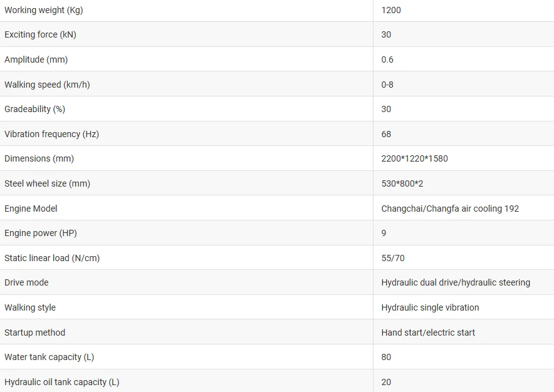Click Hydraulic dual drive/hydraulic steering text

[456, 282]
